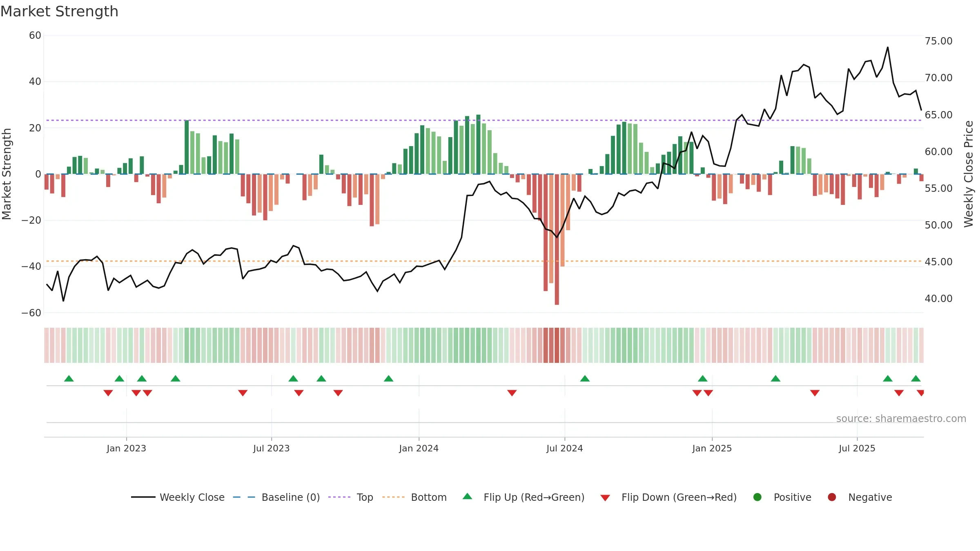
Task: Toggle the Positive legend entry
Action: [782, 497]
